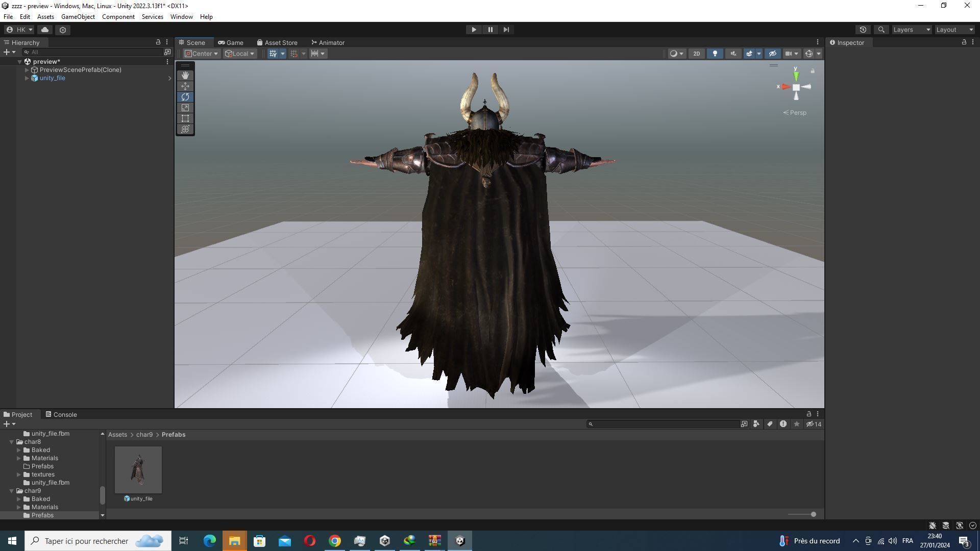Toggle hidden packages count 14
This screenshot has width=980, height=551.
(x=814, y=424)
